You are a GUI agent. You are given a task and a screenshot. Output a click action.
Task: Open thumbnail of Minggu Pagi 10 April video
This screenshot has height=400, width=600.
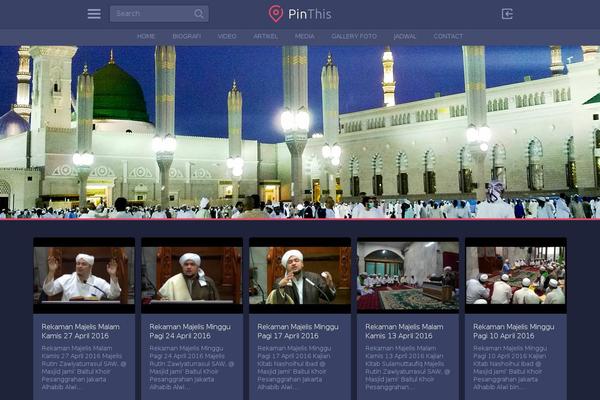[516, 276]
